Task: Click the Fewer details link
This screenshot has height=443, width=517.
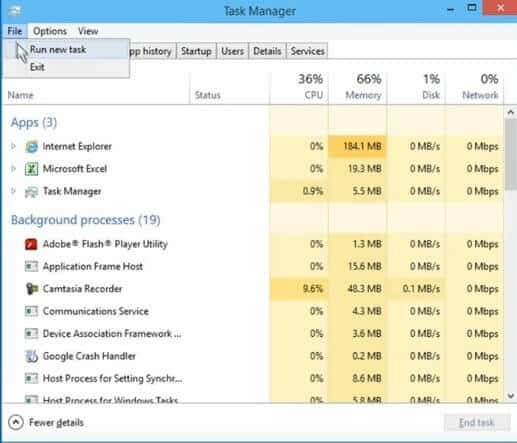Action: (x=56, y=423)
